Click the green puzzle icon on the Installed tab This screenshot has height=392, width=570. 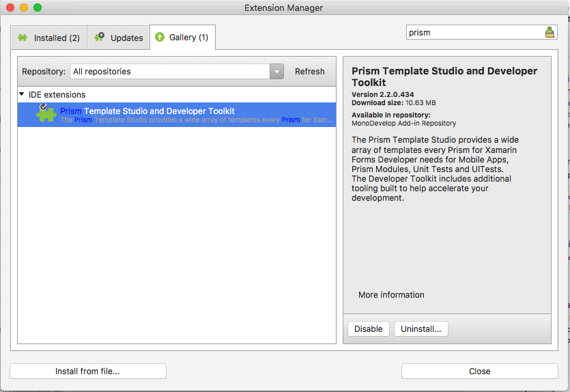point(23,38)
